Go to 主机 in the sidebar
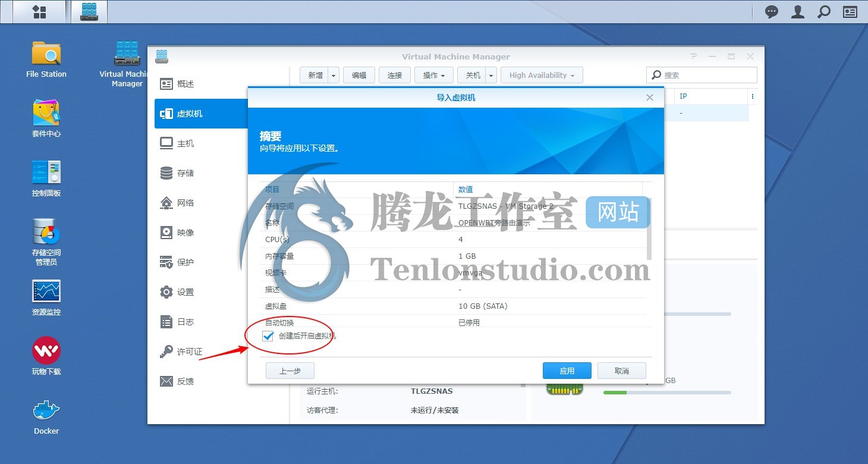The height and width of the screenshot is (464, 868). pyautogui.click(x=201, y=143)
